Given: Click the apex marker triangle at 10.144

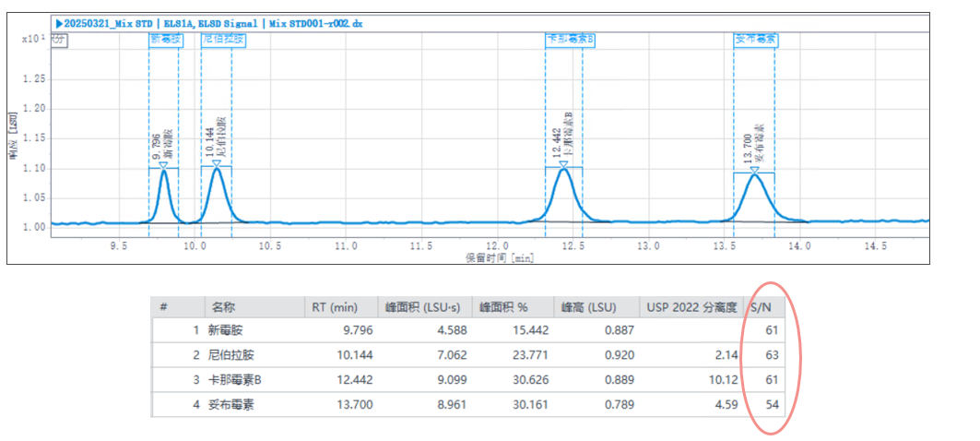Looking at the screenshot, I should (216, 164).
